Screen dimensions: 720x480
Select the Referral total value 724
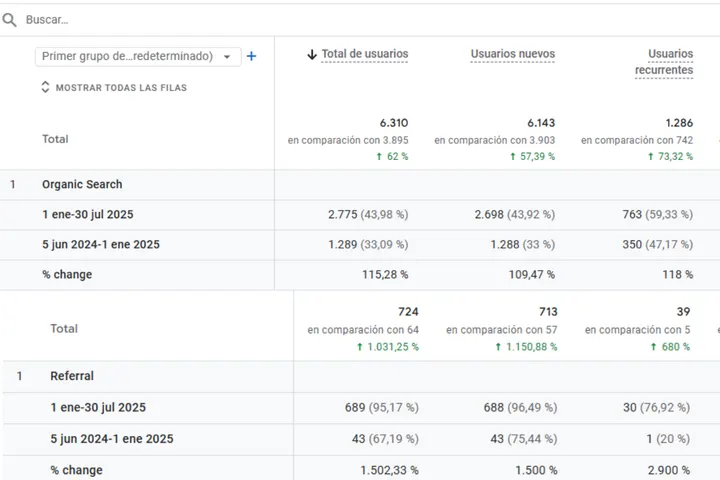[408, 312]
